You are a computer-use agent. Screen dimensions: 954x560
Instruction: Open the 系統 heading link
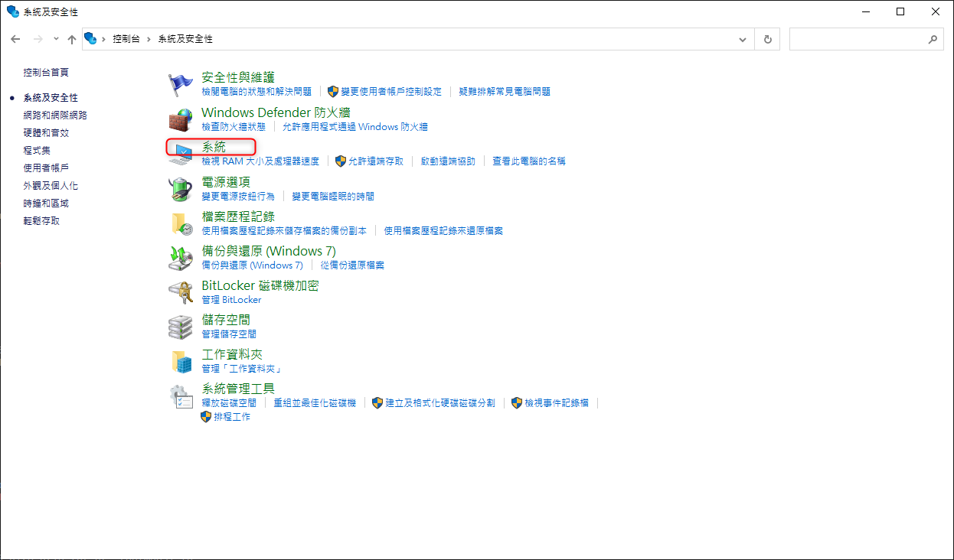coord(214,147)
